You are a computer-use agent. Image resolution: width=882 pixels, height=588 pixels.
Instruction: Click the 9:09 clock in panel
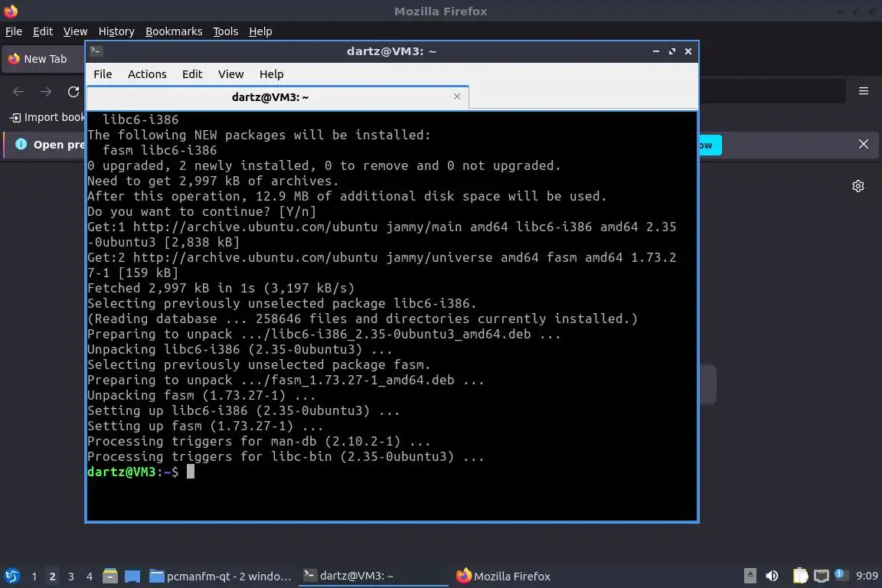point(867,576)
